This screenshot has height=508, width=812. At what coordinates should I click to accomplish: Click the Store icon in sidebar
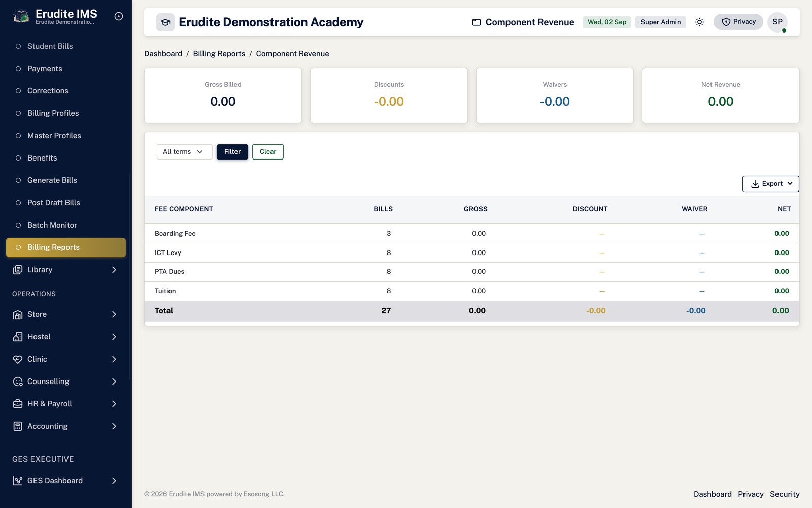click(x=18, y=314)
